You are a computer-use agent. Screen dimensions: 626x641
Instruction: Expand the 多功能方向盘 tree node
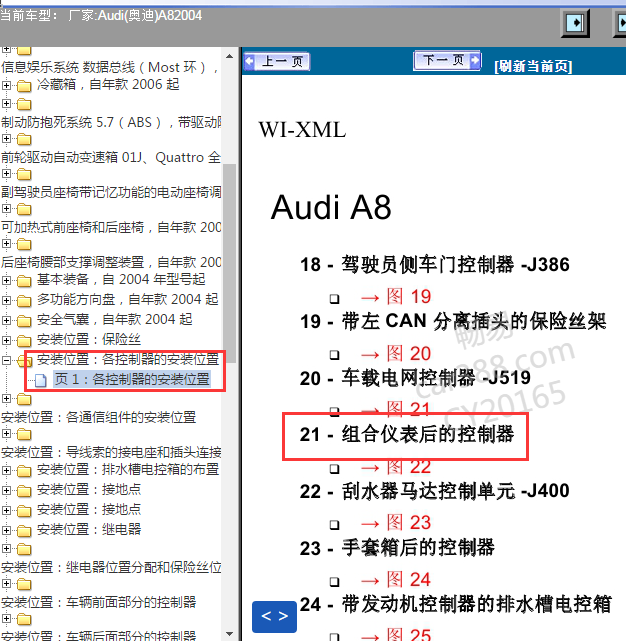point(6,300)
